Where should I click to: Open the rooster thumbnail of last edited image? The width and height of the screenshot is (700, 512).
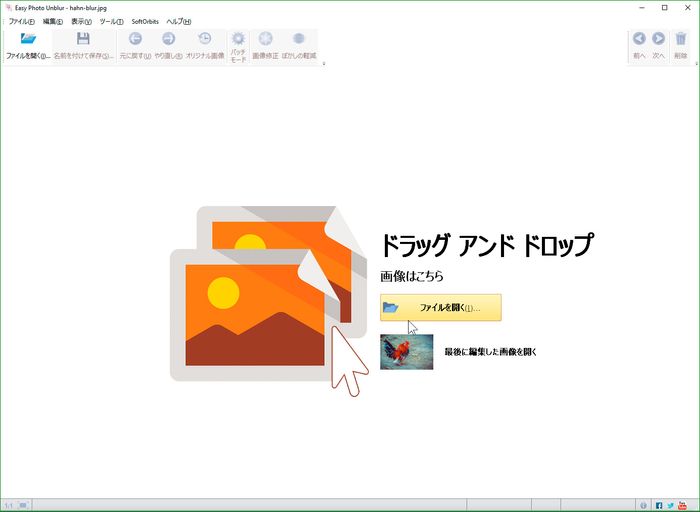click(406, 352)
